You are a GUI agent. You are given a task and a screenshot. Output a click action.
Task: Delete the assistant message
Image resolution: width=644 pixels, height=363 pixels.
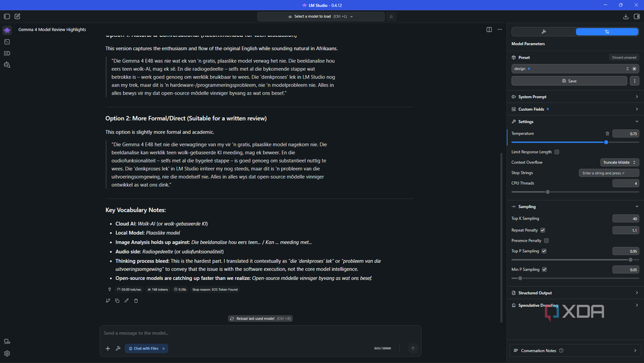tap(136, 300)
